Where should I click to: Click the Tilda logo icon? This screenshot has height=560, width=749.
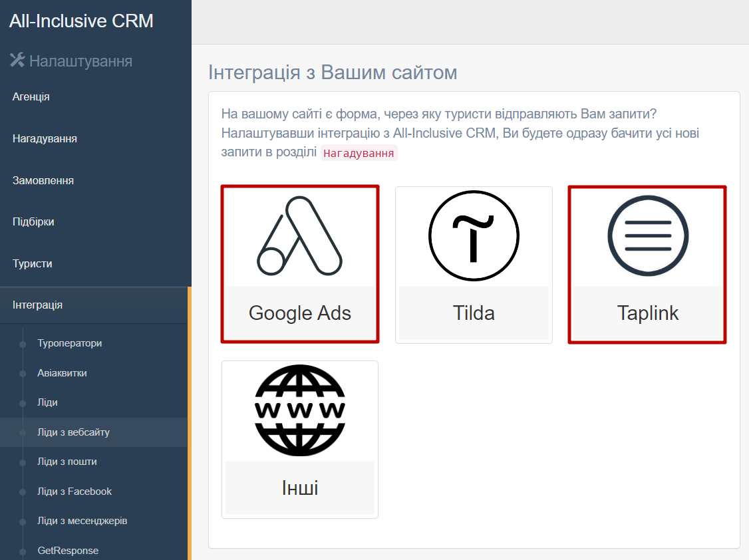click(474, 235)
